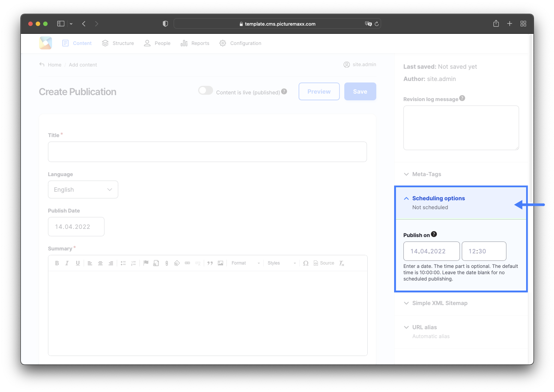Viewport: 554px width, 392px height.
Task: Click inside the Summary text area
Action: 208,313
